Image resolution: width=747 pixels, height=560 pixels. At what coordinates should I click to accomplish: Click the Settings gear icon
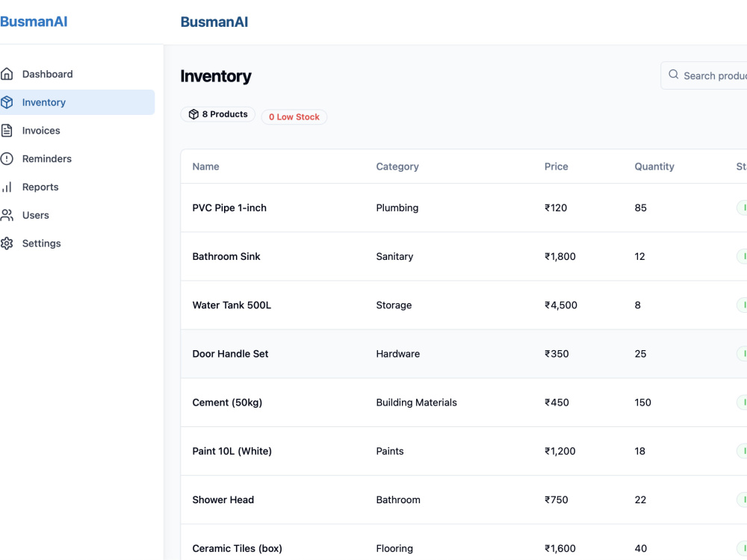(7, 243)
